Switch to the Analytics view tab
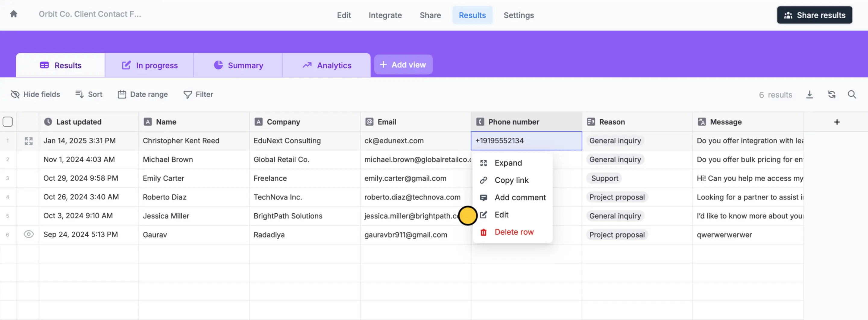 pos(326,65)
